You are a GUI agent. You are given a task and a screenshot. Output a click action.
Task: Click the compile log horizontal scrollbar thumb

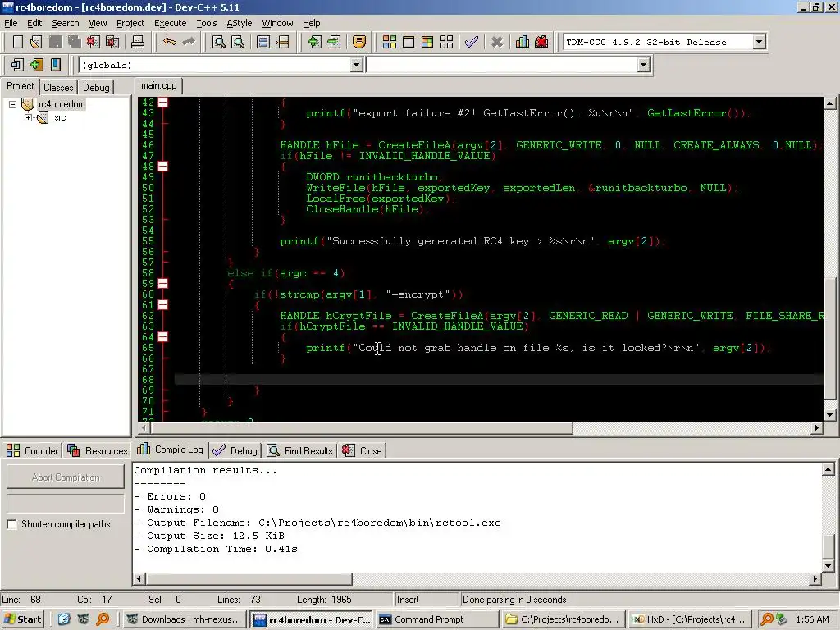click(x=249, y=578)
